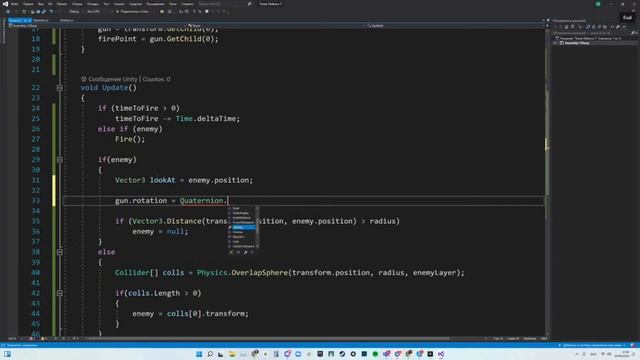Viewport: 640px width, 360px height.
Task: Click 'null' keyword on line 36
Action: 175,231
